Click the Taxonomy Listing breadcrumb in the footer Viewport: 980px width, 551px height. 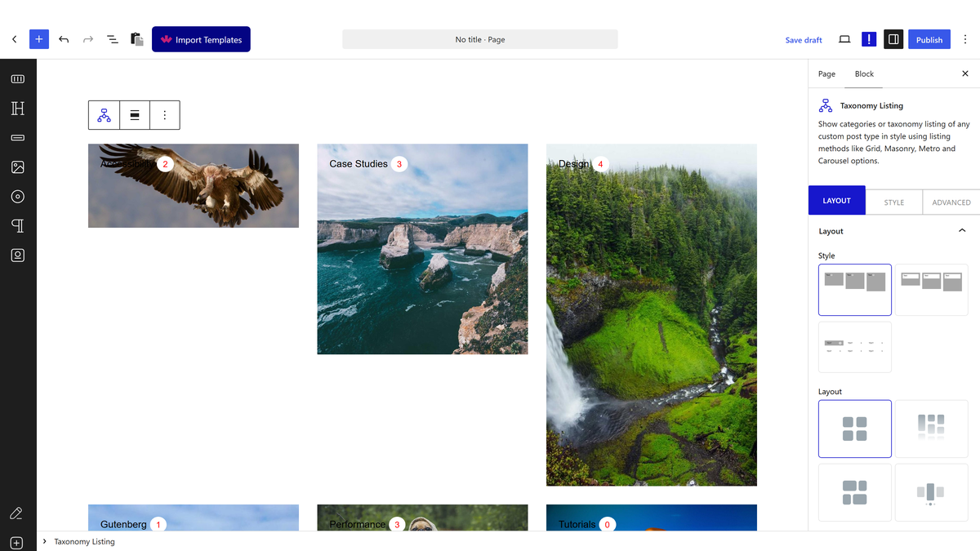(84, 541)
